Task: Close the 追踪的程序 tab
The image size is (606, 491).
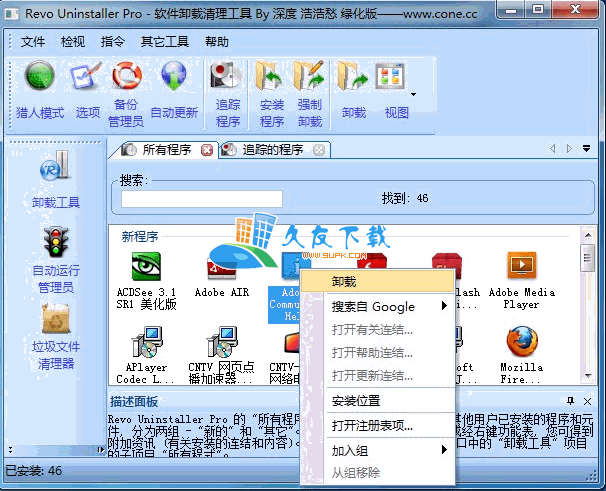Action: coord(319,150)
